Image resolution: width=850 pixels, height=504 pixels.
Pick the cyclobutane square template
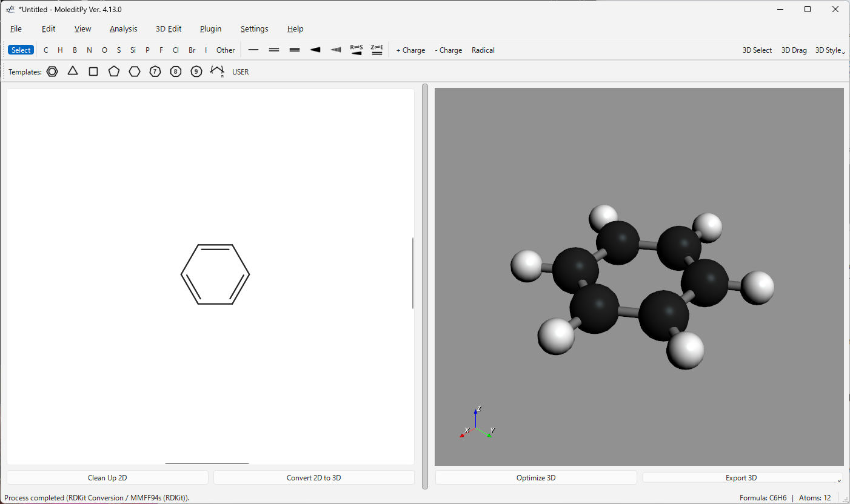(93, 71)
